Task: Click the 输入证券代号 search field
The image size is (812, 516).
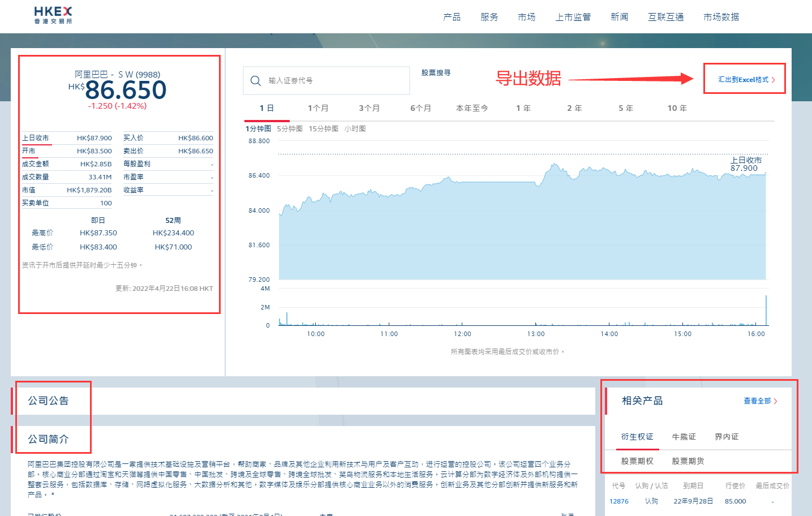Action: pyautogui.click(x=326, y=81)
